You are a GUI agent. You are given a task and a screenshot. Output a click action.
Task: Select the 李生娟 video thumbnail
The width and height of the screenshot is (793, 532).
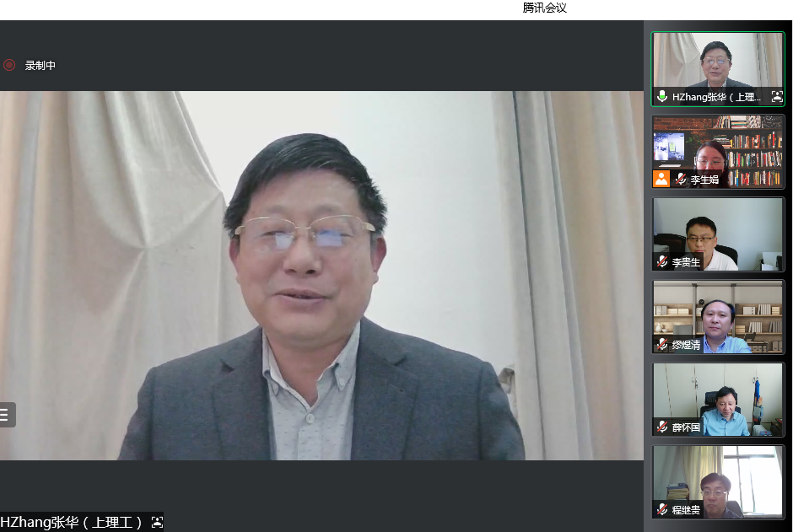(x=718, y=145)
